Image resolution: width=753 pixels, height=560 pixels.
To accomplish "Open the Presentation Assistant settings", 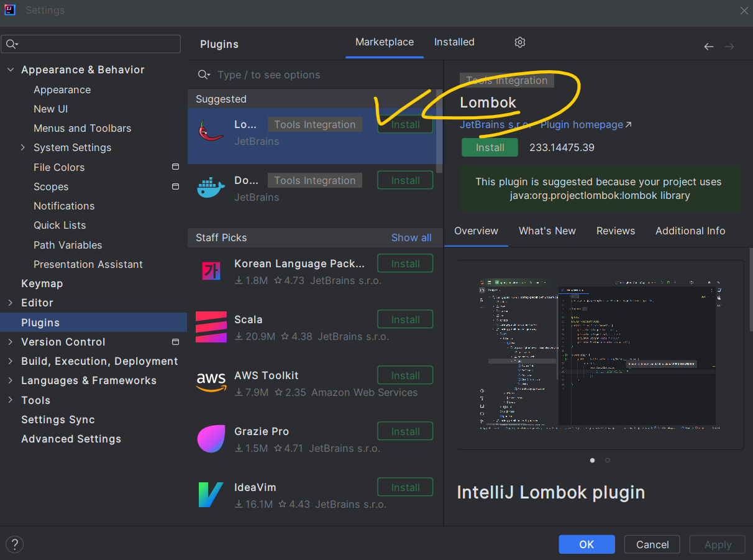I will [88, 264].
